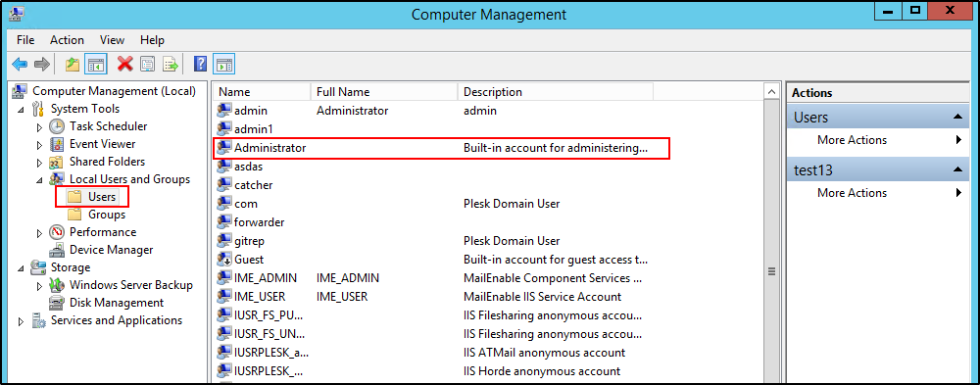This screenshot has height=385, width=980.
Task: Expand Services and Applications node
Action: pos(22,321)
